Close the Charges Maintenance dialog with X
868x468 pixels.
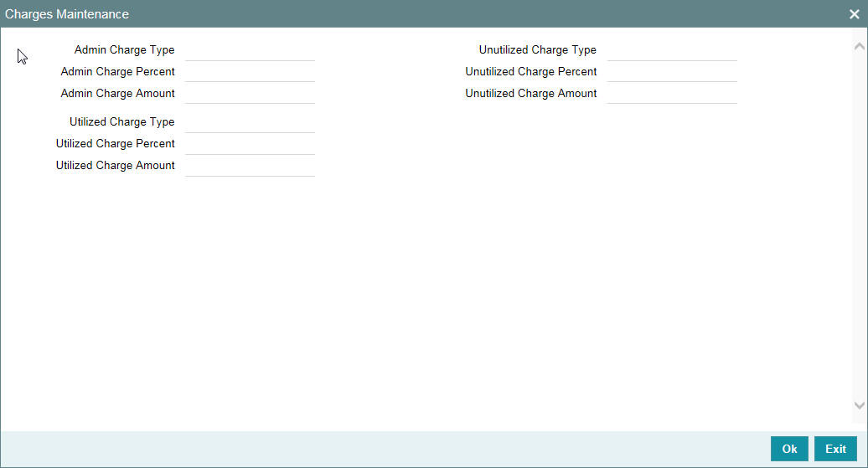click(x=854, y=14)
